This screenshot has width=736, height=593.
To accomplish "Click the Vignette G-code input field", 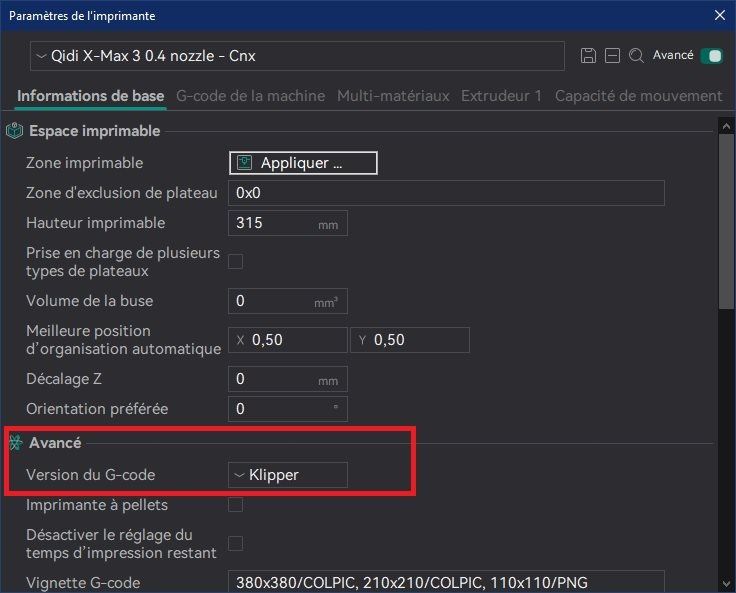I will pyautogui.click(x=446, y=582).
